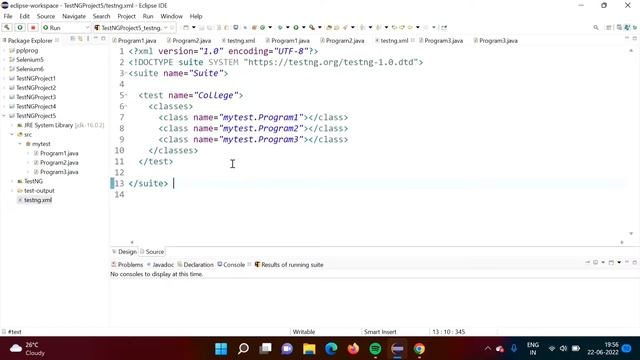Screen dimensions: 640x360
Task: Minimize the Console panel
Action: tap(627, 262)
